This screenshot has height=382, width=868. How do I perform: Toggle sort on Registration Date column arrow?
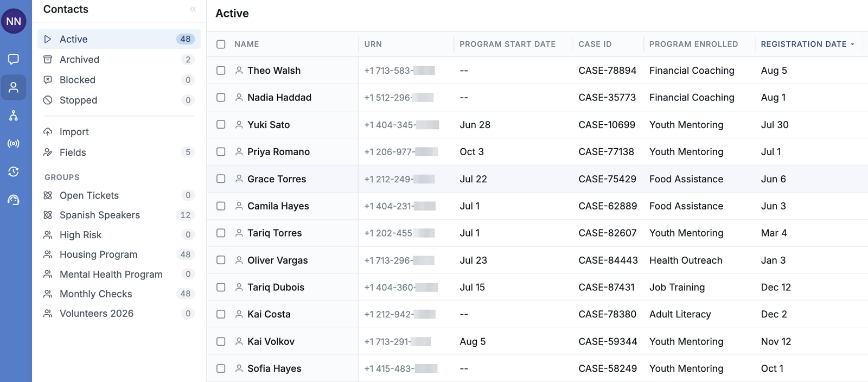click(853, 44)
